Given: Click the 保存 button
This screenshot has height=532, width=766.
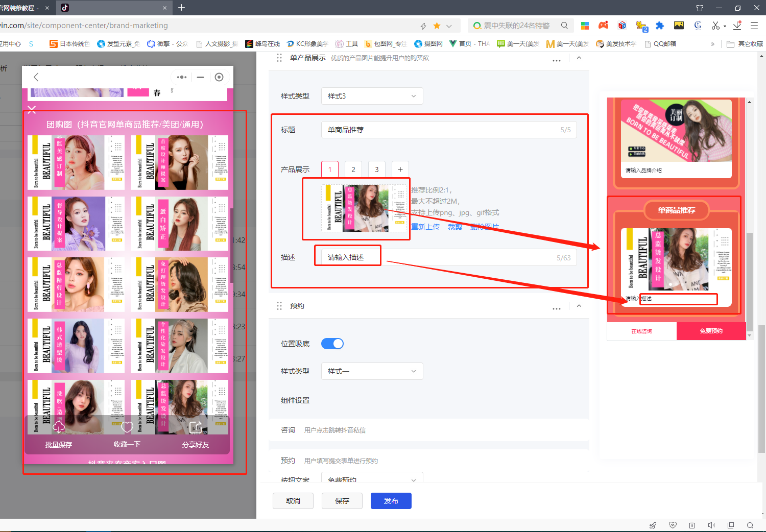Looking at the screenshot, I should coord(342,501).
